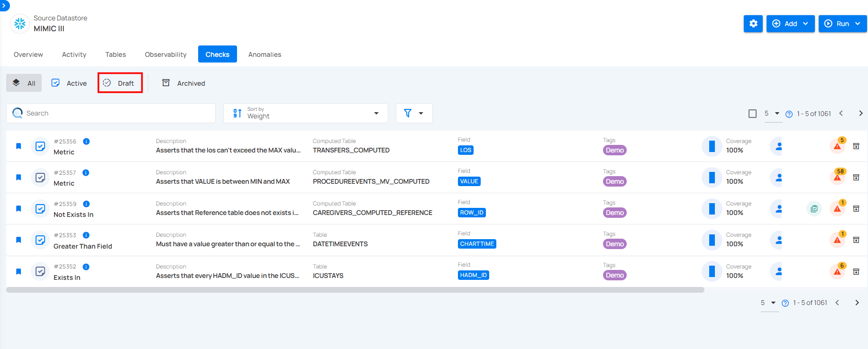This screenshot has width=868, height=349.
Task: Go to next page using top arrow
Action: [861, 113]
